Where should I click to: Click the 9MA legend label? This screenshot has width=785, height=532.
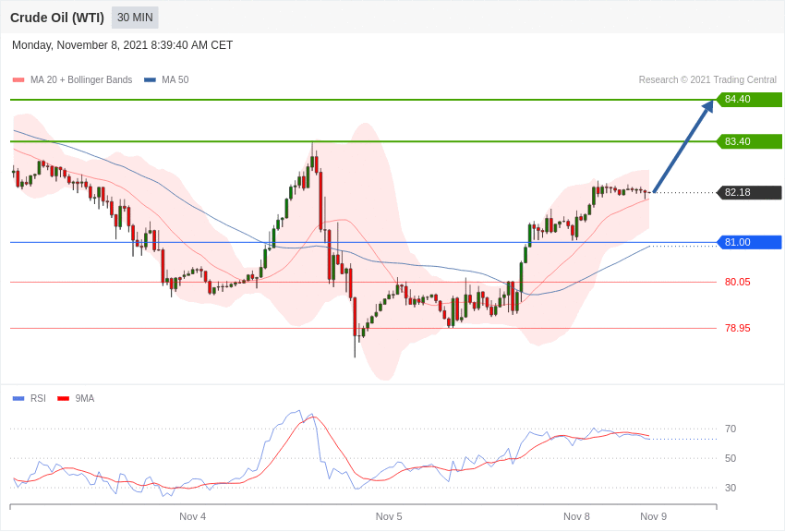click(85, 398)
